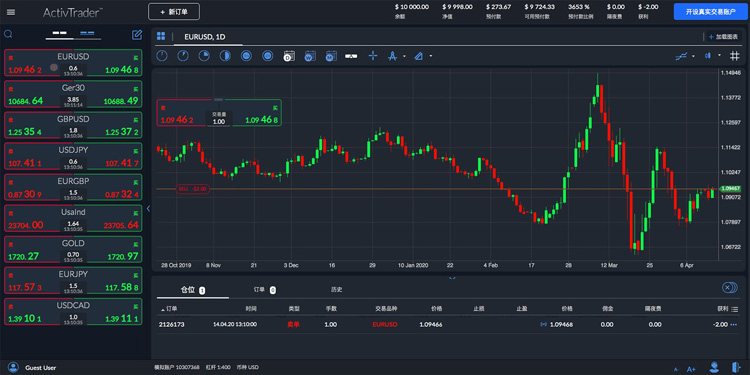Screen dimensions: 750x375
Task: Click the UsaInd instrument name
Action: point(73,212)
